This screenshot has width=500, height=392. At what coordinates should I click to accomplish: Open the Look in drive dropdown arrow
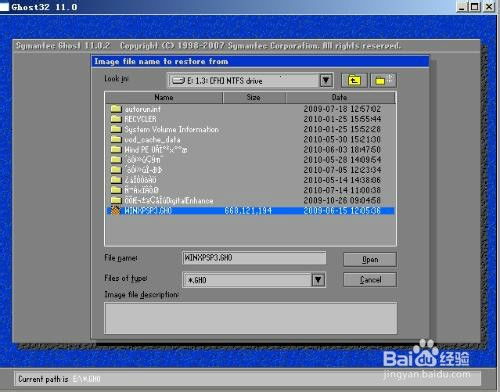click(x=326, y=80)
